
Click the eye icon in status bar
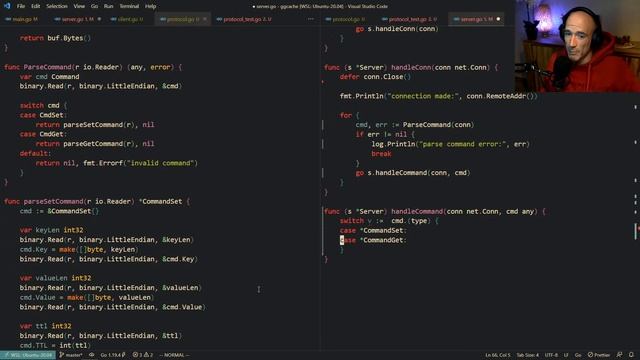pyautogui.click(x=91, y=355)
